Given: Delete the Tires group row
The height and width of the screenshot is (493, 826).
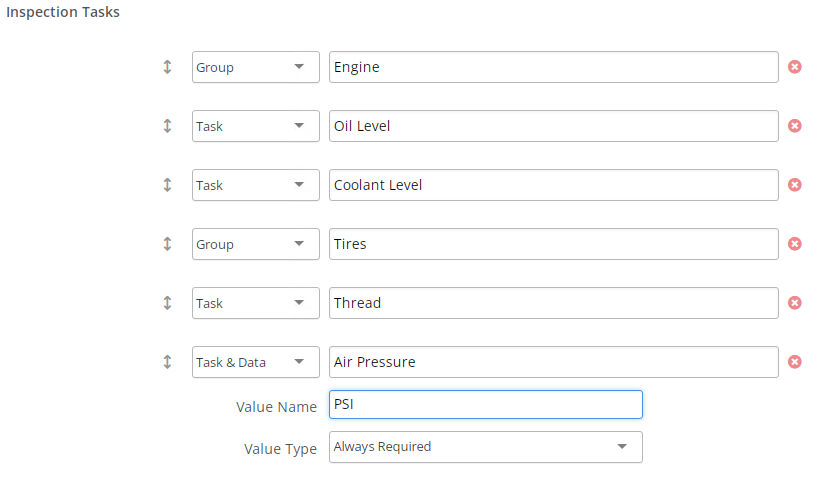Looking at the screenshot, I should point(795,244).
